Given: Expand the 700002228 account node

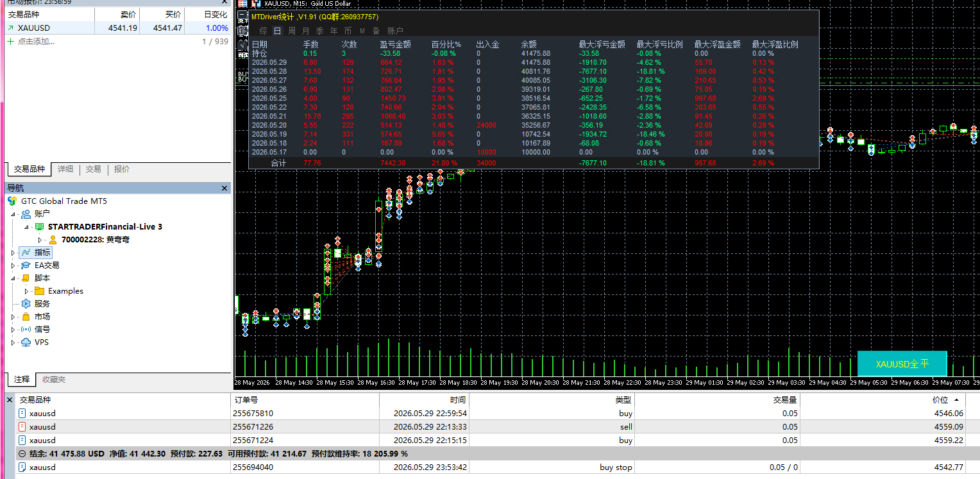Looking at the screenshot, I should (x=40, y=240).
